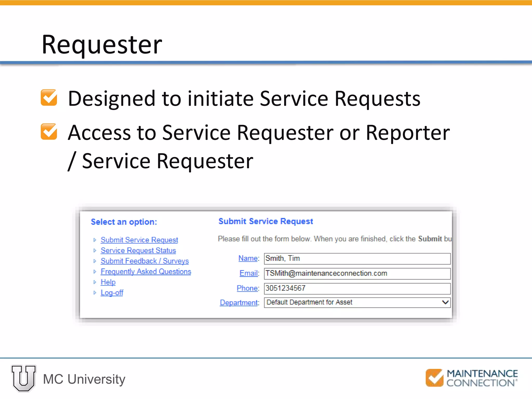Screen dimensions: 532x399
Task: Click the Log-off link
Action: (x=112, y=293)
